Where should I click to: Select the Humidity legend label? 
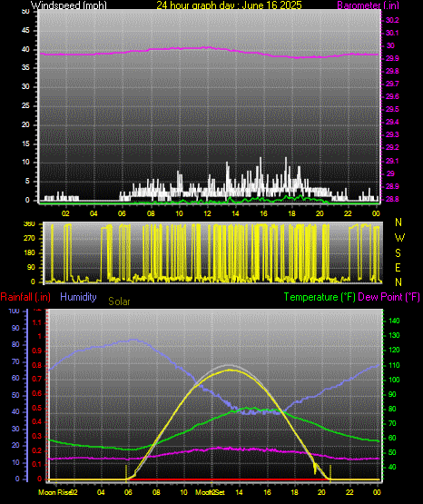click(78, 297)
